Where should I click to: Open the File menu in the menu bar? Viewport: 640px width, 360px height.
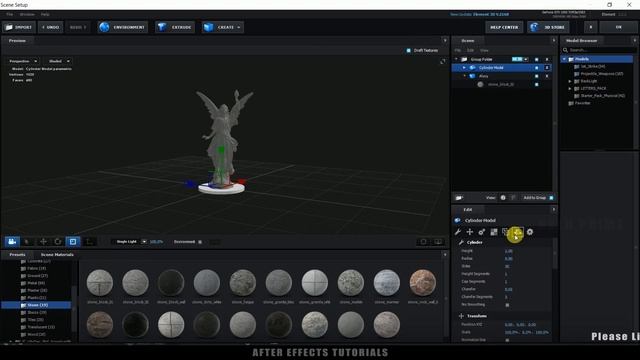point(9,14)
